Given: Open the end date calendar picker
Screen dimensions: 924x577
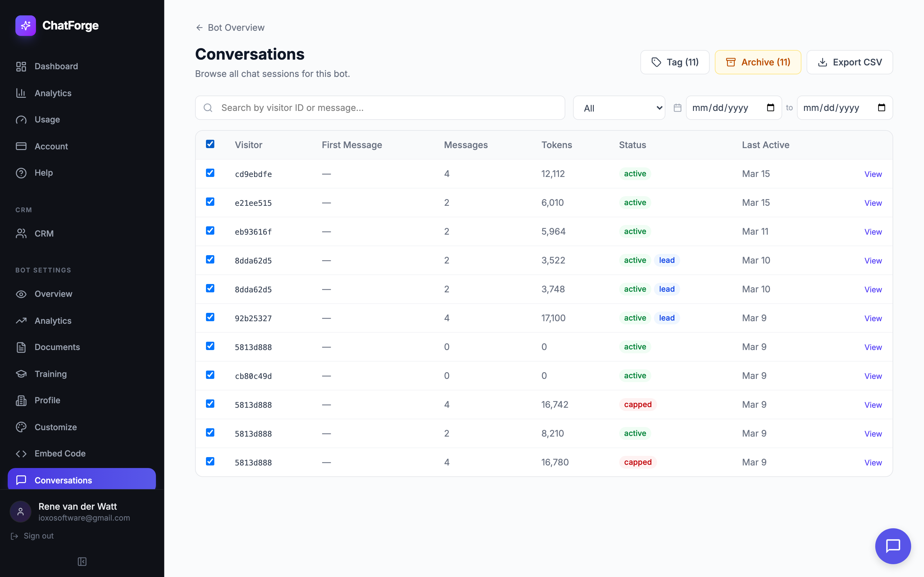Looking at the screenshot, I should [x=881, y=108].
